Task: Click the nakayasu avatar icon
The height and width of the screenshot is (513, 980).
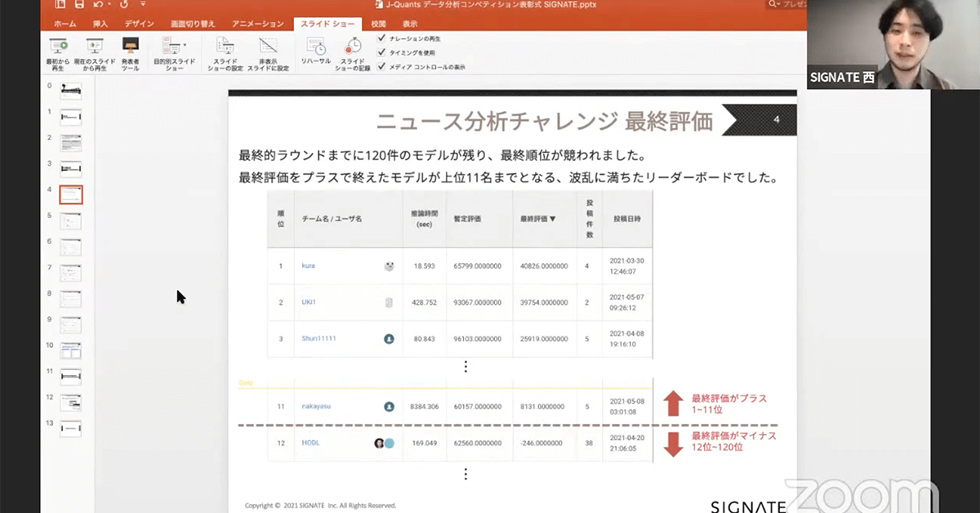Action: coord(389,405)
